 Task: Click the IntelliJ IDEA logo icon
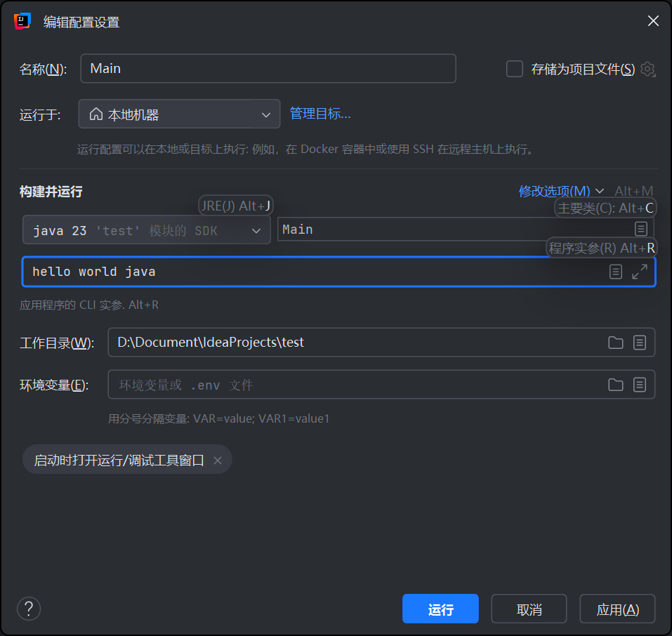(22, 21)
